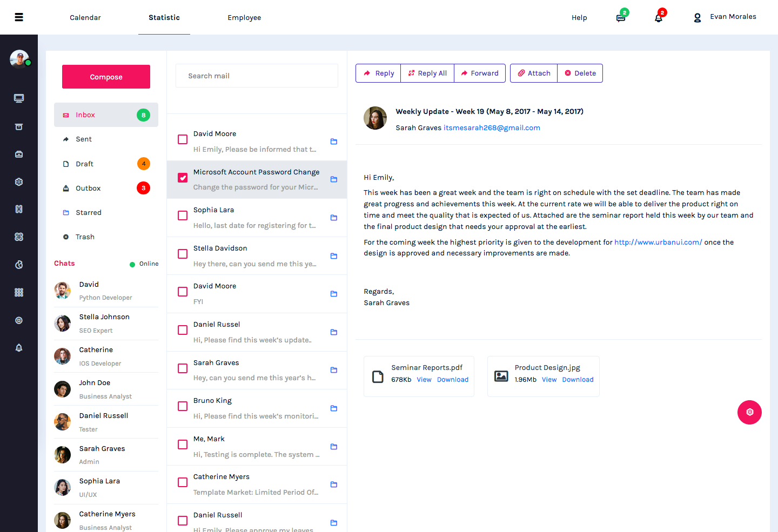
Task: Switch to the Employee tab
Action: click(x=244, y=18)
